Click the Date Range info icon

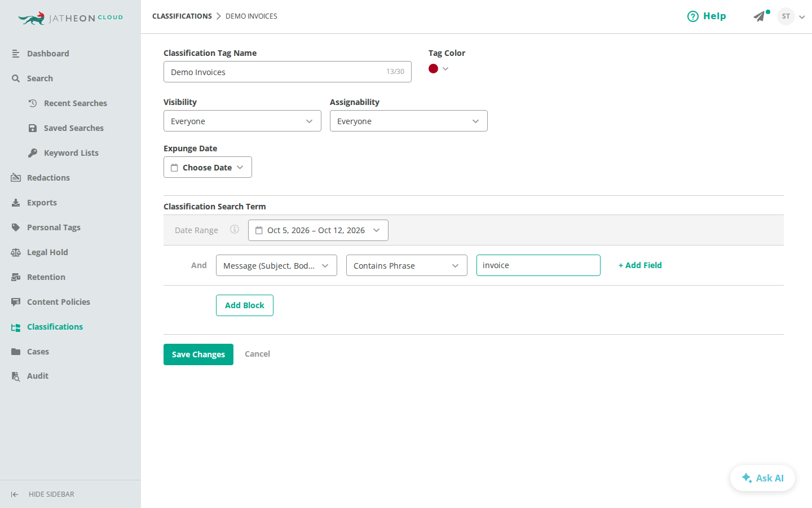(235, 229)
